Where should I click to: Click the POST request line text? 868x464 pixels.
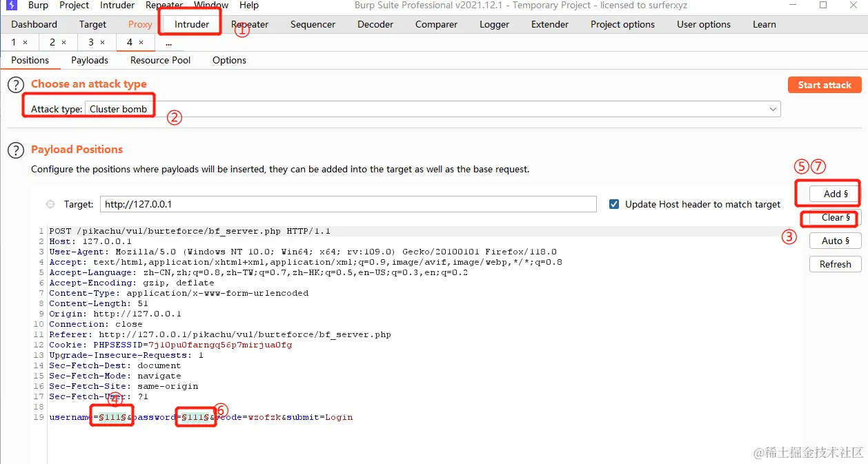pos(190,231)
